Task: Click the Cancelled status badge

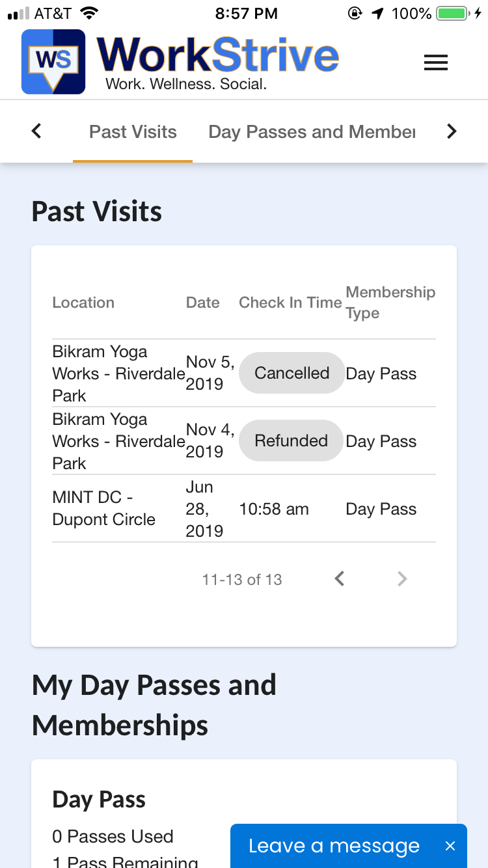Action: click(291, 373)
